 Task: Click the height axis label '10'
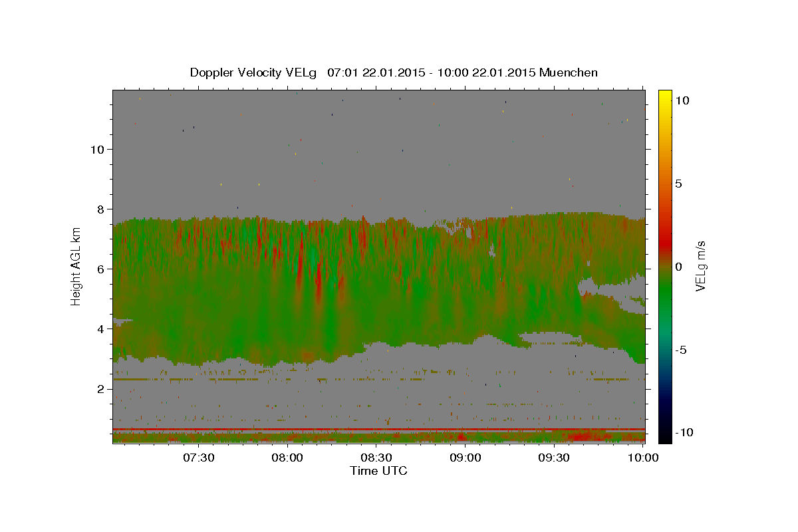98,149
